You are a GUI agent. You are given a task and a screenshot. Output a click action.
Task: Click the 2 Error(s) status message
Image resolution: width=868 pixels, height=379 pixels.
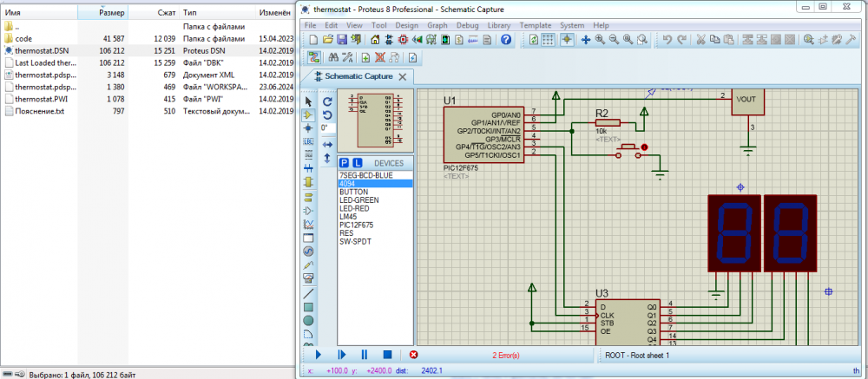coord(506,356)
